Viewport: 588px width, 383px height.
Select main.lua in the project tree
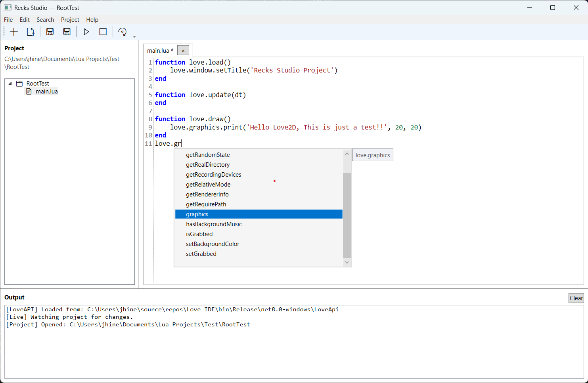point(46,91)
